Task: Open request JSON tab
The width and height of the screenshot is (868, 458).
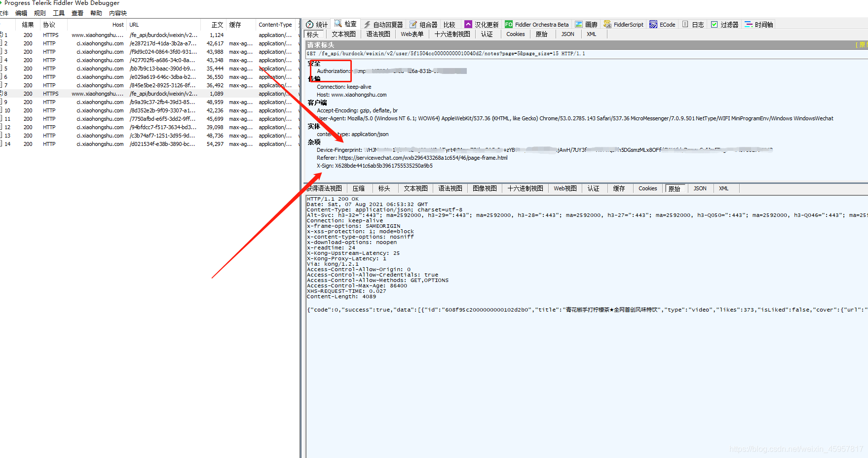Action: 568,34
